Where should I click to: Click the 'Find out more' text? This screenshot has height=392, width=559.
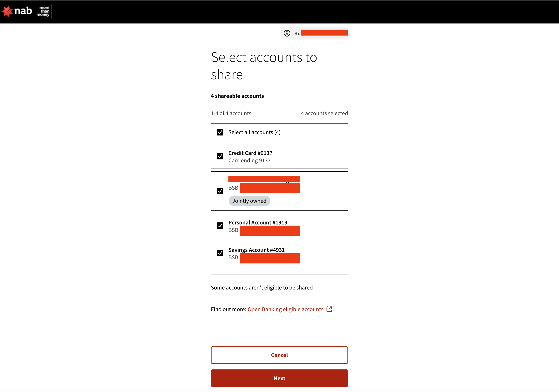tap(228, 309)
